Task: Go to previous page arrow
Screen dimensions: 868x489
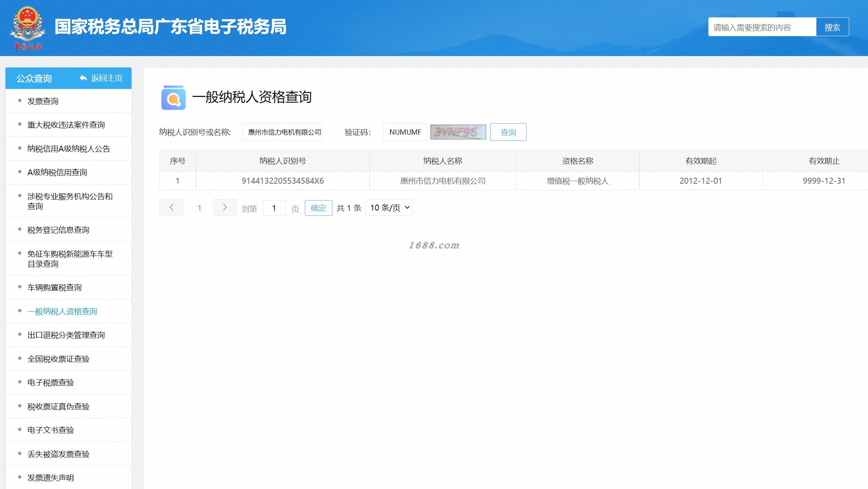Action: coord(171,208)
